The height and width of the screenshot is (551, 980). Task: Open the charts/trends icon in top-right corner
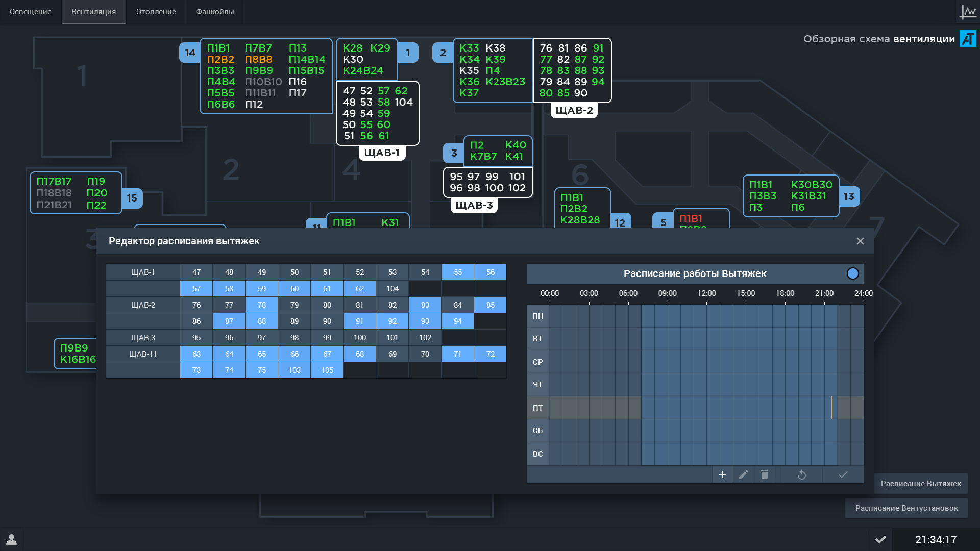968,12
